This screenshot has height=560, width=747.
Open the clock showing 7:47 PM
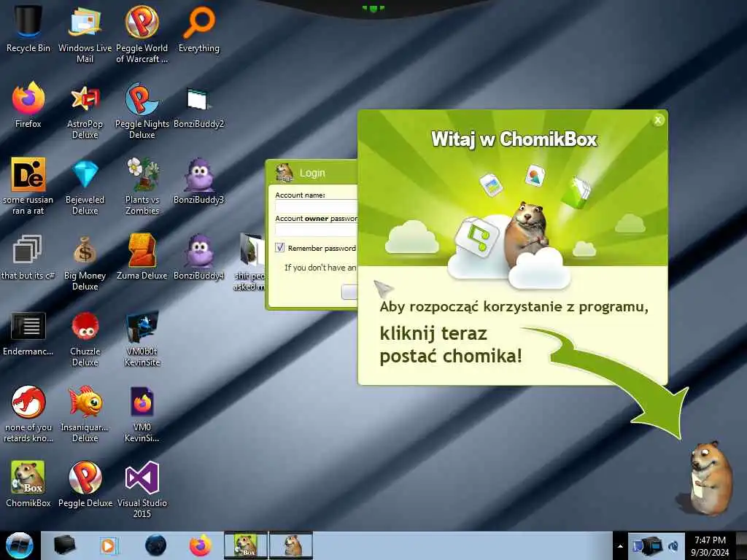[x=710, y=546]
